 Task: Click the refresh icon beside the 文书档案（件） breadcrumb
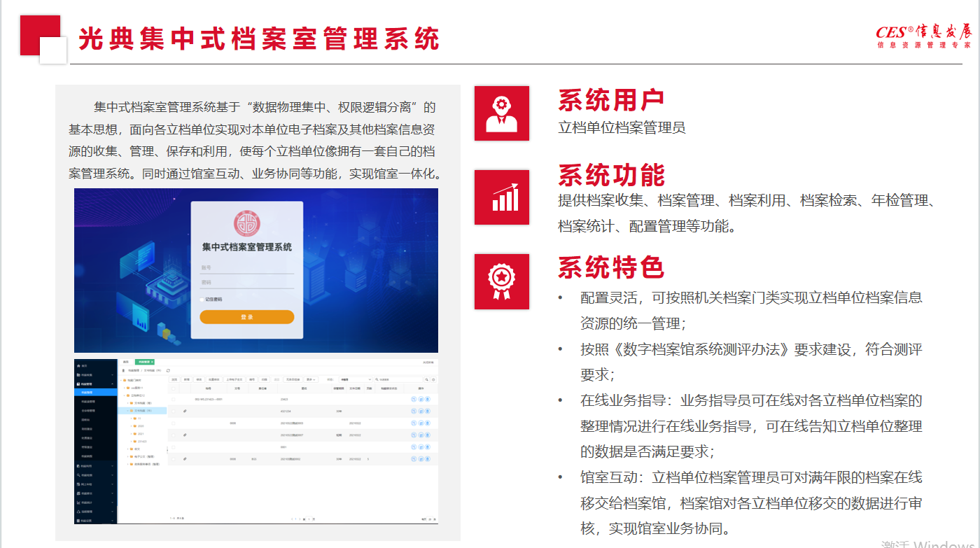168,370
